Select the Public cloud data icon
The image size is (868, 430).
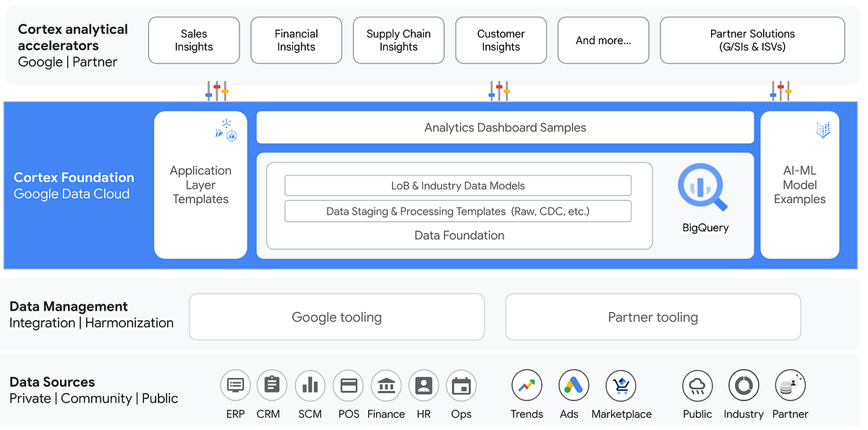point(697,385)
